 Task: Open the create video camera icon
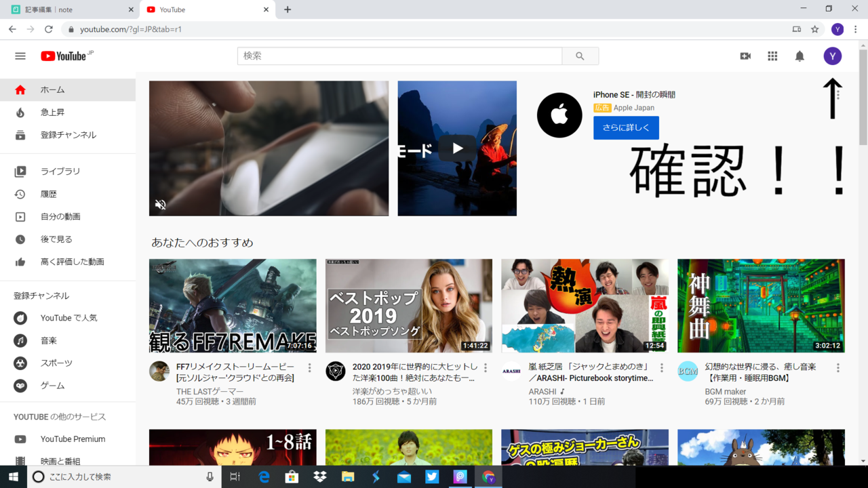coord(745,56)
